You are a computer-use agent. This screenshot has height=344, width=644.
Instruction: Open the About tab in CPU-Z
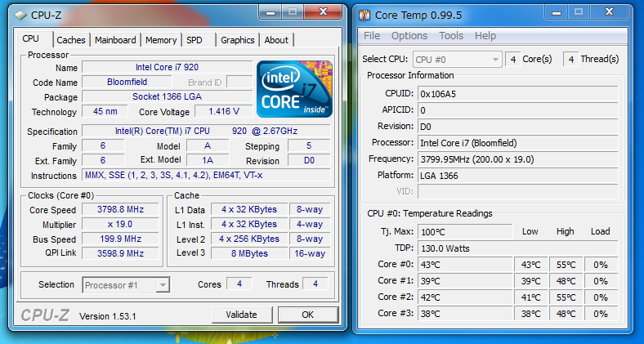click(276, 40)
